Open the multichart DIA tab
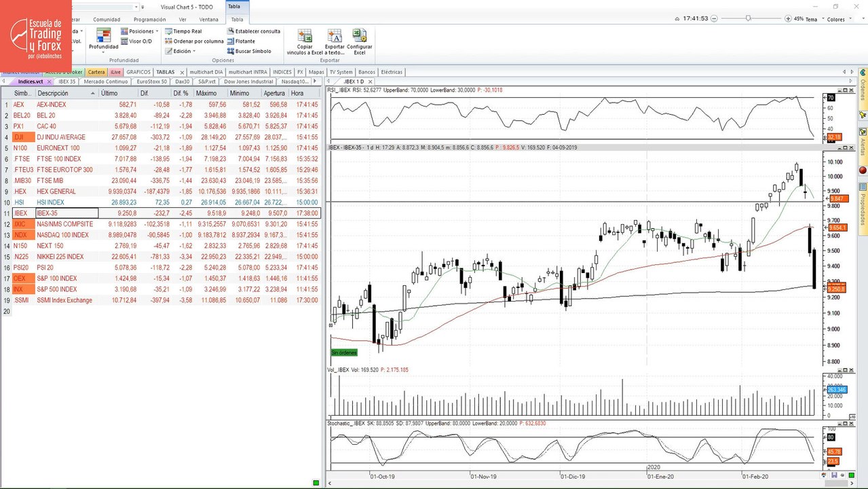Screen dimensions: 868x489 click(x=206, y=72)
